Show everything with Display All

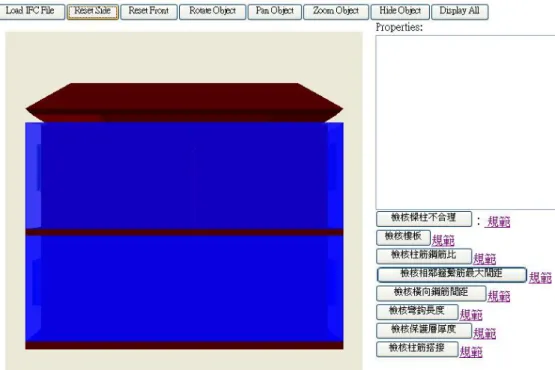coord(460,11)
